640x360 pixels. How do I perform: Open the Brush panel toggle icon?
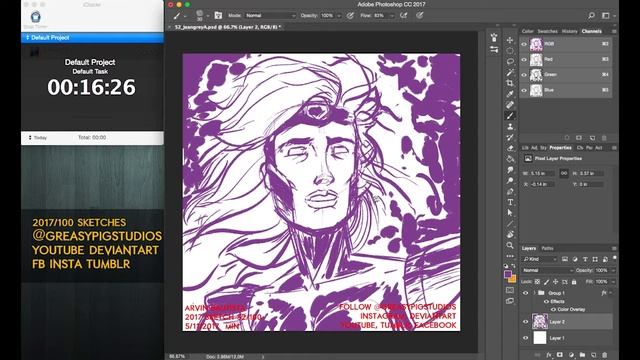click(218, 16)
